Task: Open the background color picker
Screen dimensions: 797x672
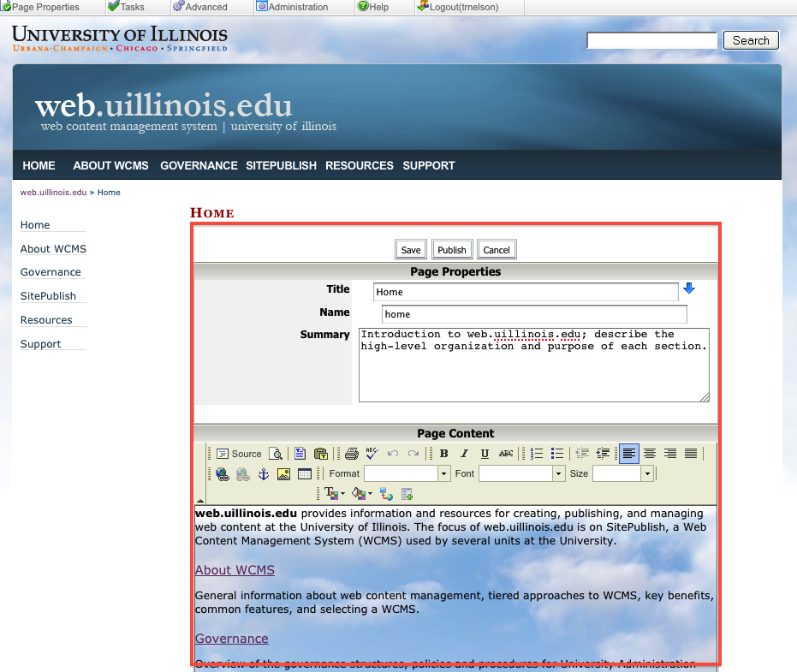Action: pyautogui.click(x=362, y=494)
